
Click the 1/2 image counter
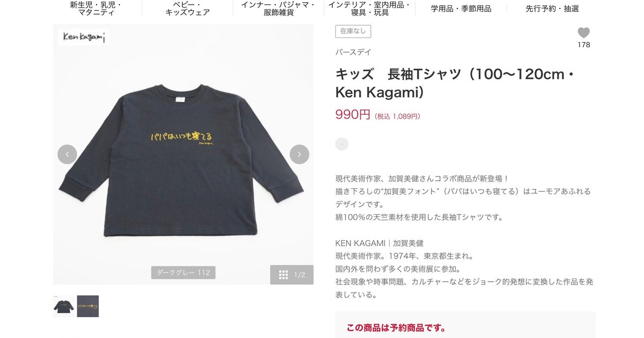pos(299,275)
